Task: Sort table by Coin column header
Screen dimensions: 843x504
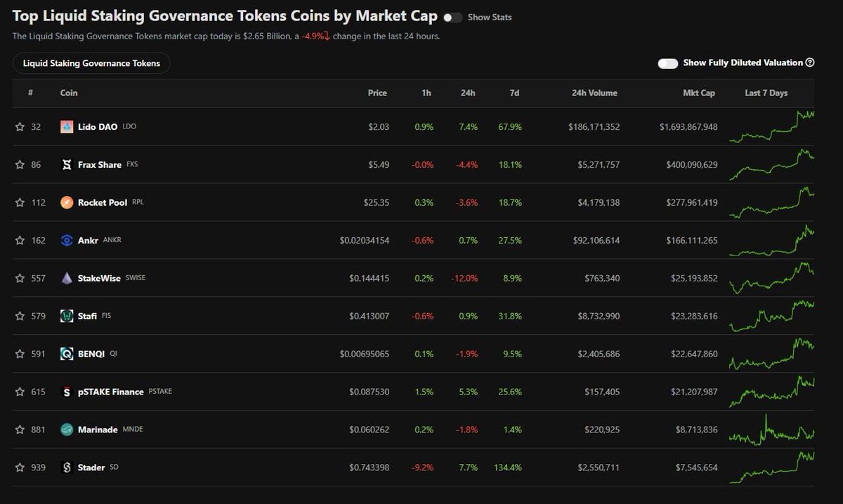Action: point(69,93)
